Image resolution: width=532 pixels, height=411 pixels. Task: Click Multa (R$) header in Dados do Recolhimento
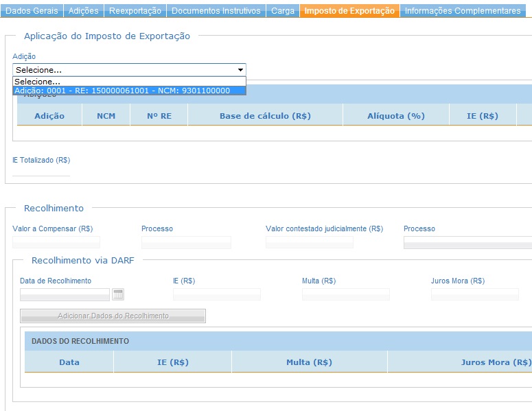(309, 362)
